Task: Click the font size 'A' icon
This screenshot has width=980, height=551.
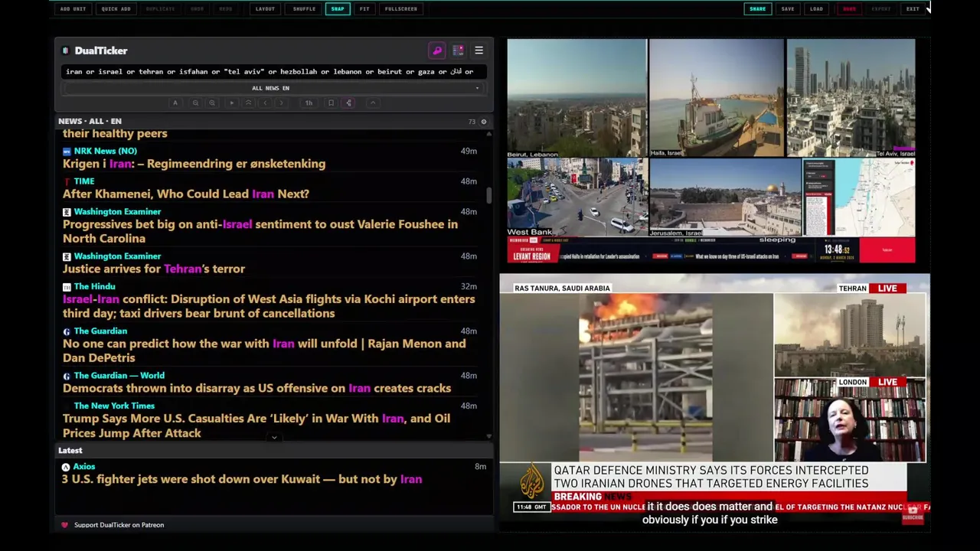Action: coord(175,103)
